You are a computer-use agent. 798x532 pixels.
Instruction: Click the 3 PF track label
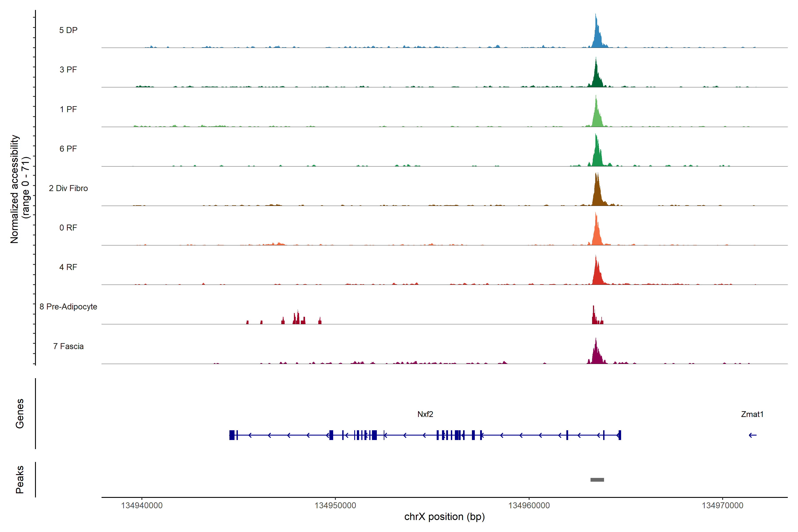(68, 70)
